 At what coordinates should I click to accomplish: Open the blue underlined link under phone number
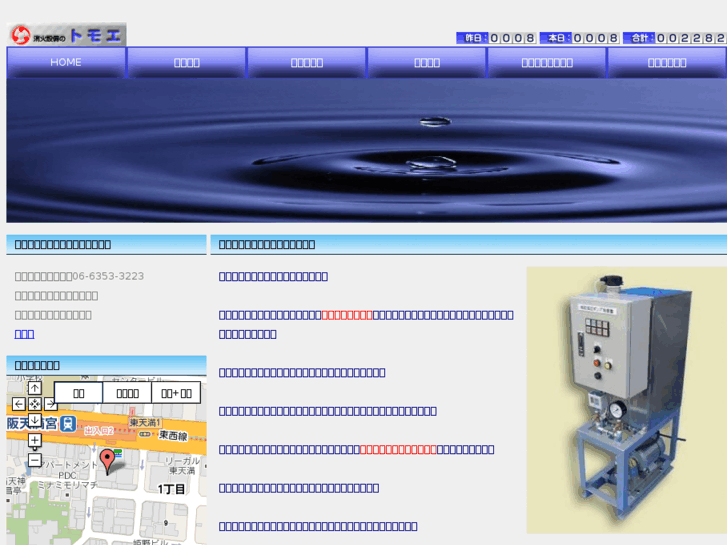(25, 334)
